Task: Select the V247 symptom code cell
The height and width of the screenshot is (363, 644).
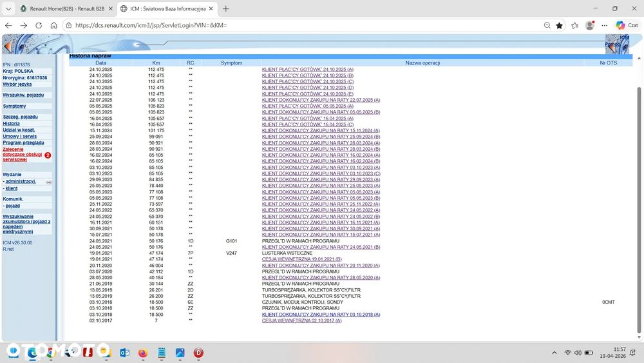Action: [x=231, y=253]
